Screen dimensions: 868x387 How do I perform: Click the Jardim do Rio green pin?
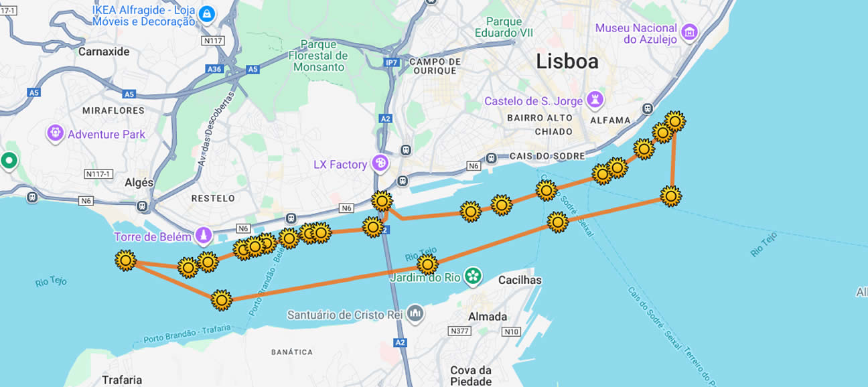tap(473, 276)
